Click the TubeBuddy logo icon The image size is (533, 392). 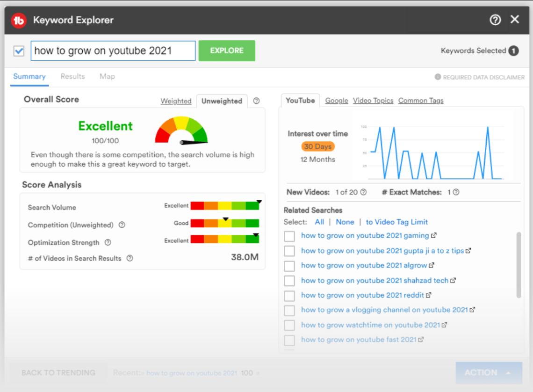(x=18, y=20)
